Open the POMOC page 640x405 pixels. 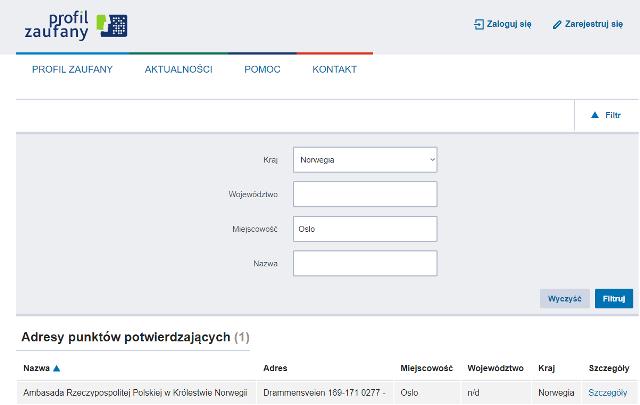[x=262, y=69]
